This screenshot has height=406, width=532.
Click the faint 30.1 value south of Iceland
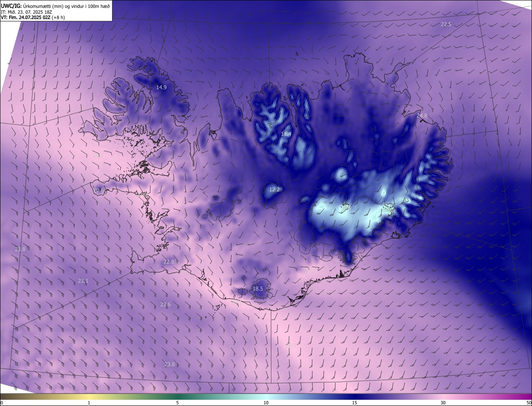pos(291,345)
